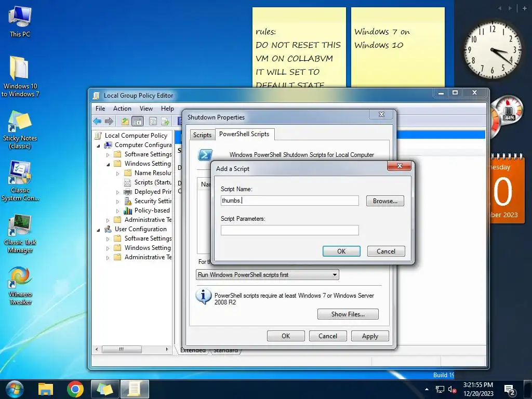Viewport: 532px width, 399px height.
Task: Switch to Sticky Notes taskbar button
Action: [x=105, y=389]
